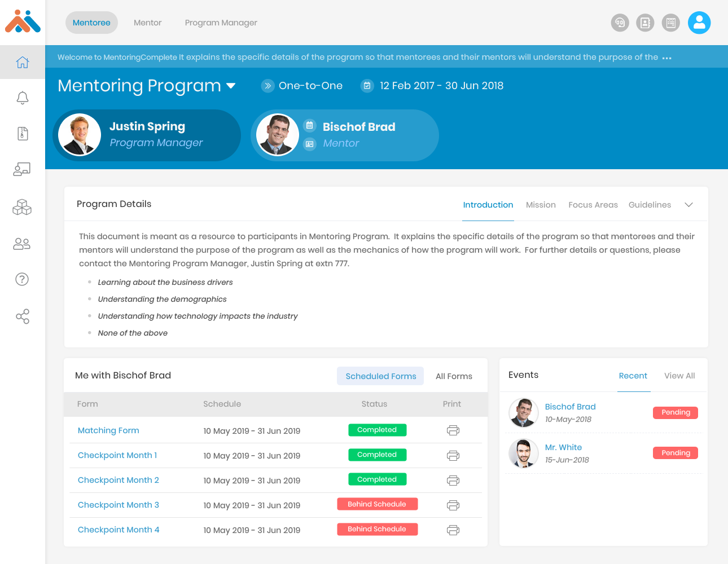Click the home icon in sidebar
This screenshot has width=728, height=564.
coord(23,63)
